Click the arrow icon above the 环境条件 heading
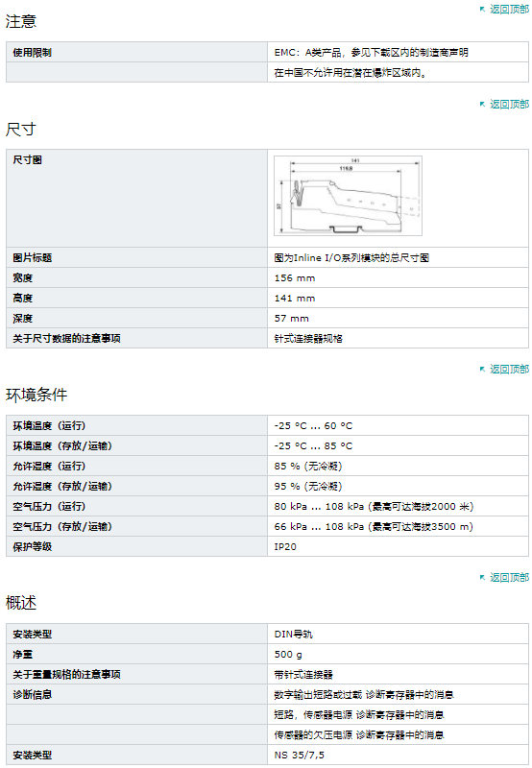The width and height of the screenshot is (532, 768). pyautogui.click(x=482, y=369)
